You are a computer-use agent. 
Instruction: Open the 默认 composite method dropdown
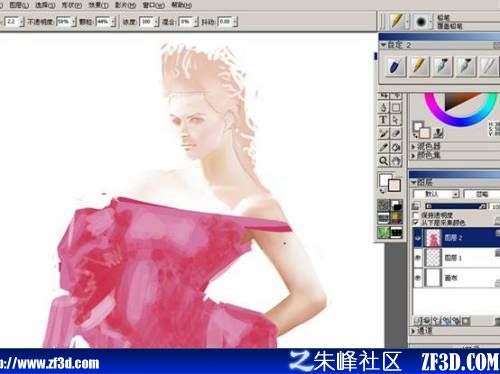pyautogui.click(x=436, y=194)
